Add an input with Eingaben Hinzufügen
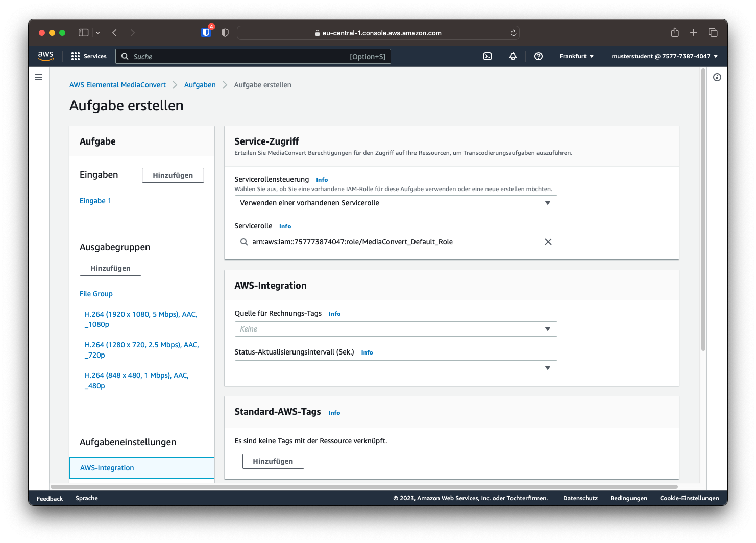 (x=173, y=175)
